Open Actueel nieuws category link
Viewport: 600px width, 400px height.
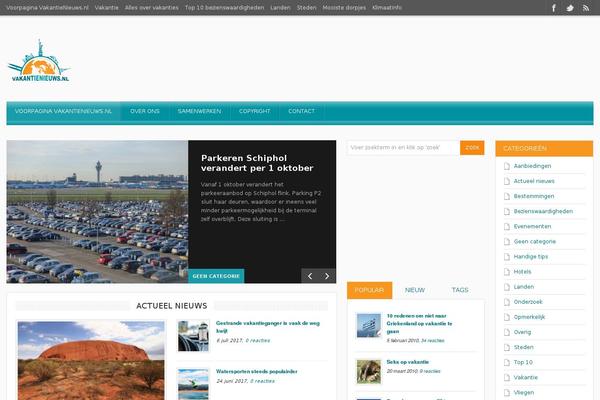click(534, 181)
